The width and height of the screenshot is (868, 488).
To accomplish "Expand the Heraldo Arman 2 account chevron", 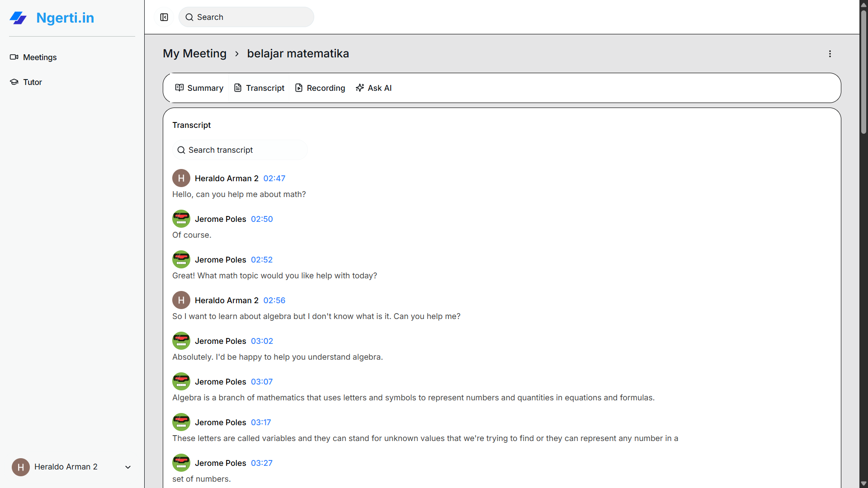I will 128,467.
